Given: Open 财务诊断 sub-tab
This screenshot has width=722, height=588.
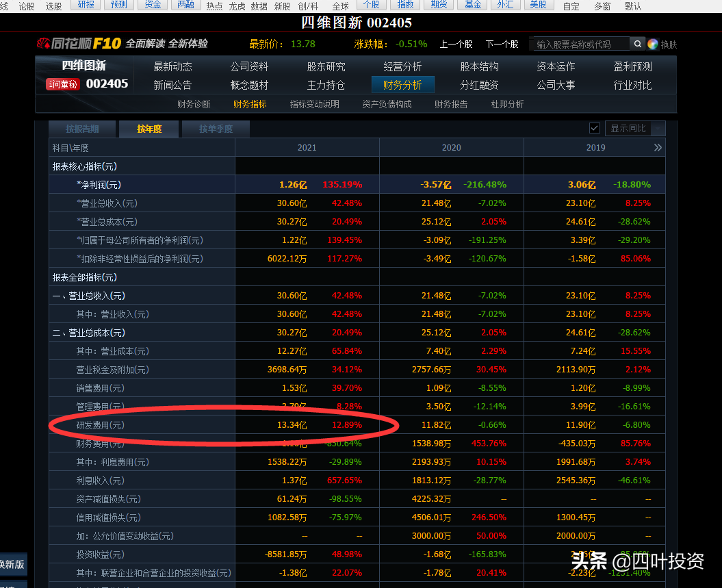Looking at the screenshot, I should click(x=194, y=104).
